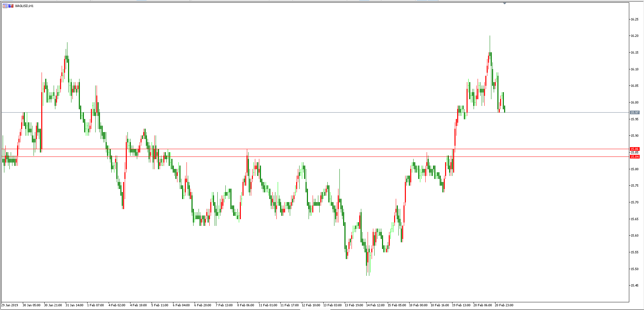Screen dimensions: 644x310
Task: Click the 16.15 price scale value
Action: [x=634, y=53]
